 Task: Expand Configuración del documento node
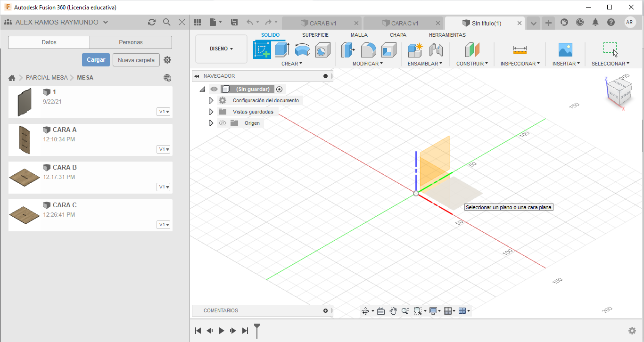click(x=211, y=100)
